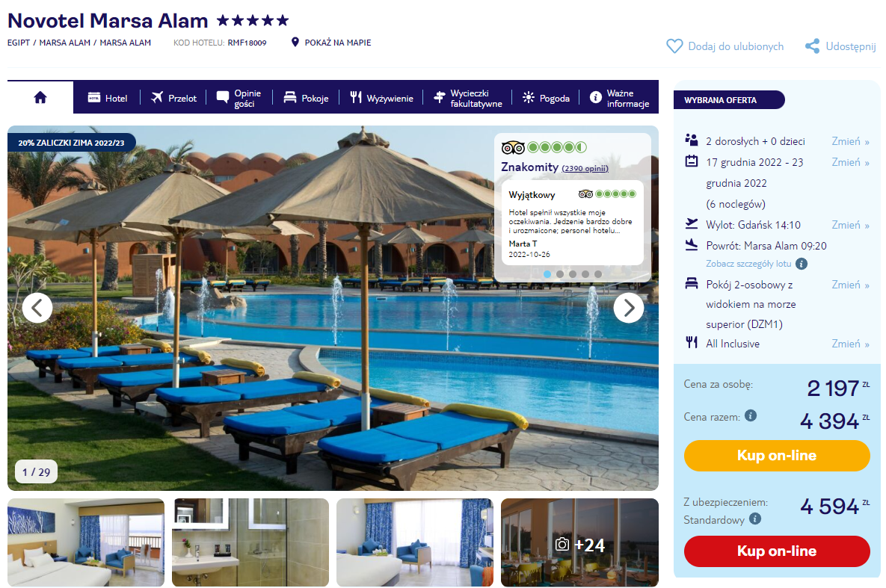This screenshot has width=886, height=588.
Task: Select first review carousel dot
Action: [x=547, y=274]
